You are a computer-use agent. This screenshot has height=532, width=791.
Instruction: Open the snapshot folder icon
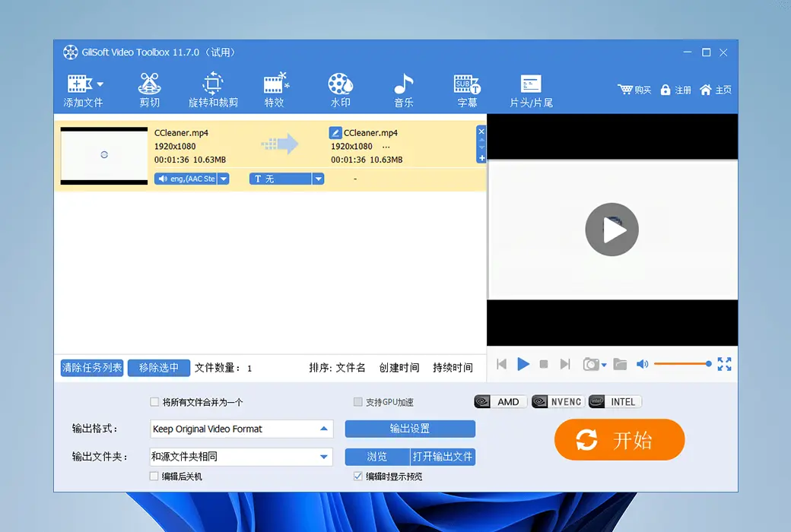pos(620,364)
